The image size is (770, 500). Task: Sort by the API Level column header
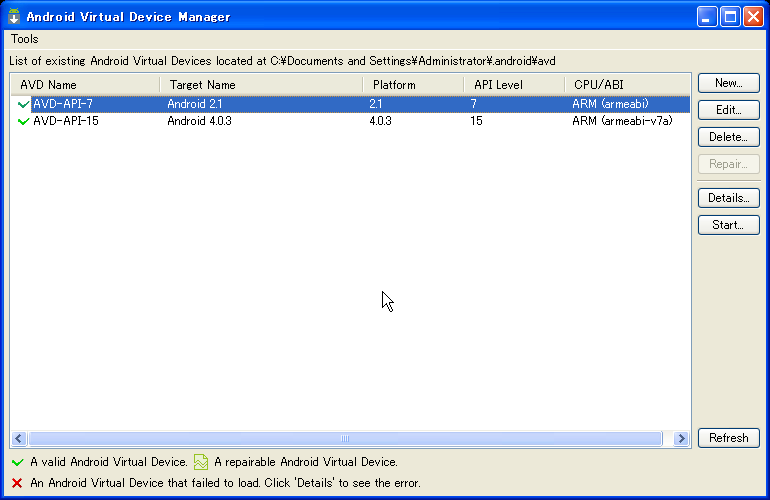(514, 85)
